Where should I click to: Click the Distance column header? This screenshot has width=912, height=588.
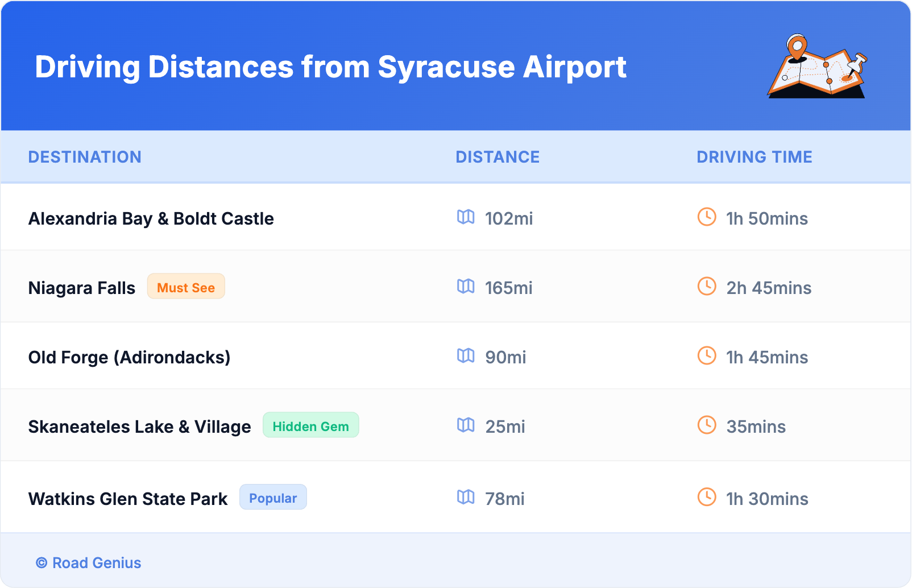(x=498, y=157)
